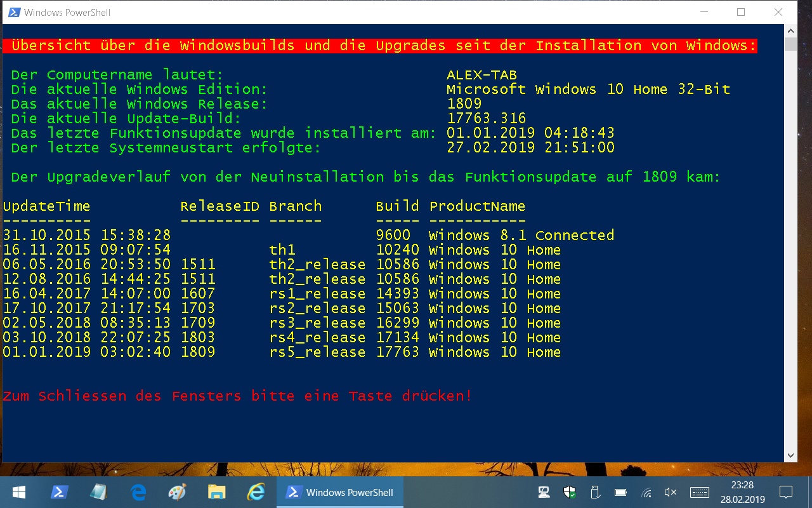Minimize the PowerShell window

point(704,12)
